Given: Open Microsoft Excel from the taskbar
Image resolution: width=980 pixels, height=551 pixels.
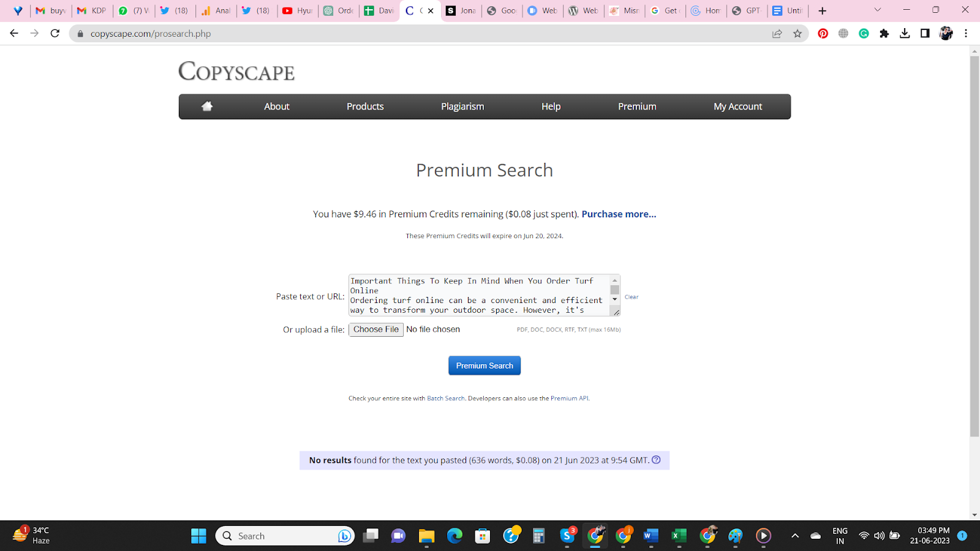Looking at the screenshot, I should [679, 536].
